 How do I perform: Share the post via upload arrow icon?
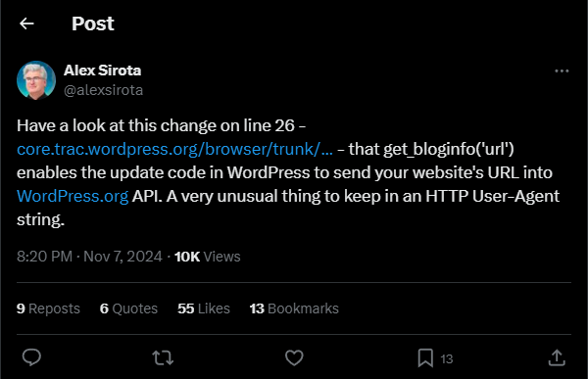pyautogui.click(x=557, y=357)
